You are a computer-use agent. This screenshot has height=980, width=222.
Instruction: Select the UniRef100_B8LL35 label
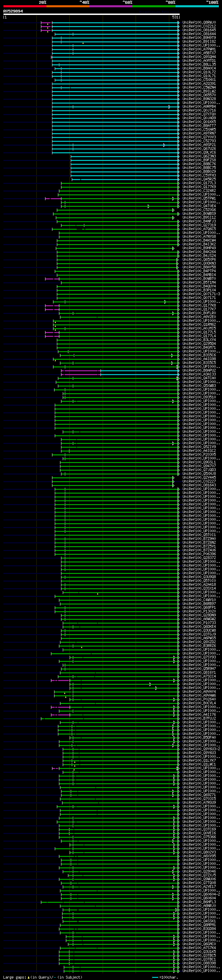[199, 64]
